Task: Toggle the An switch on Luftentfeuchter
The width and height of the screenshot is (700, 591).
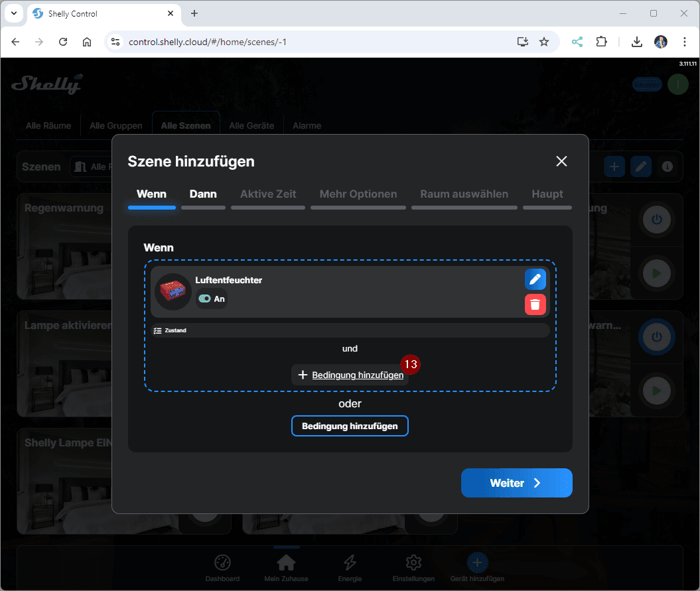Action: pyautogui.click(x=205, y=299)
